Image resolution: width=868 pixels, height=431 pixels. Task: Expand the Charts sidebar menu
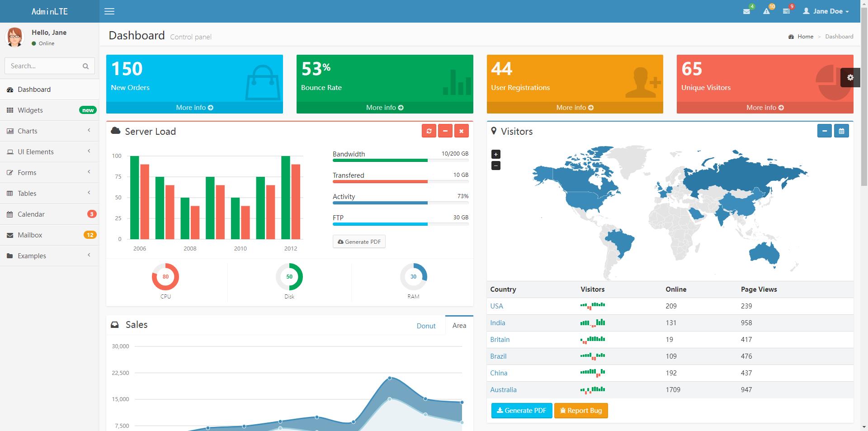coord(50,131)
